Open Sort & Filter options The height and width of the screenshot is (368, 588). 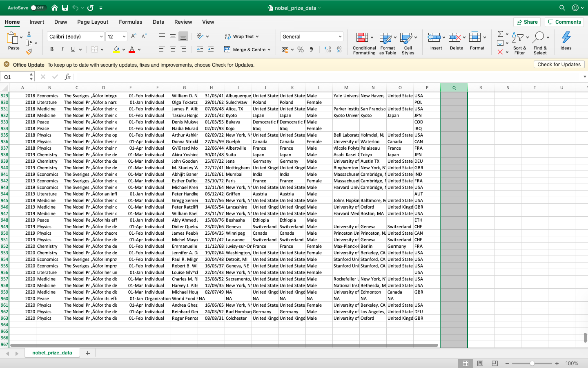coord(519,43)
